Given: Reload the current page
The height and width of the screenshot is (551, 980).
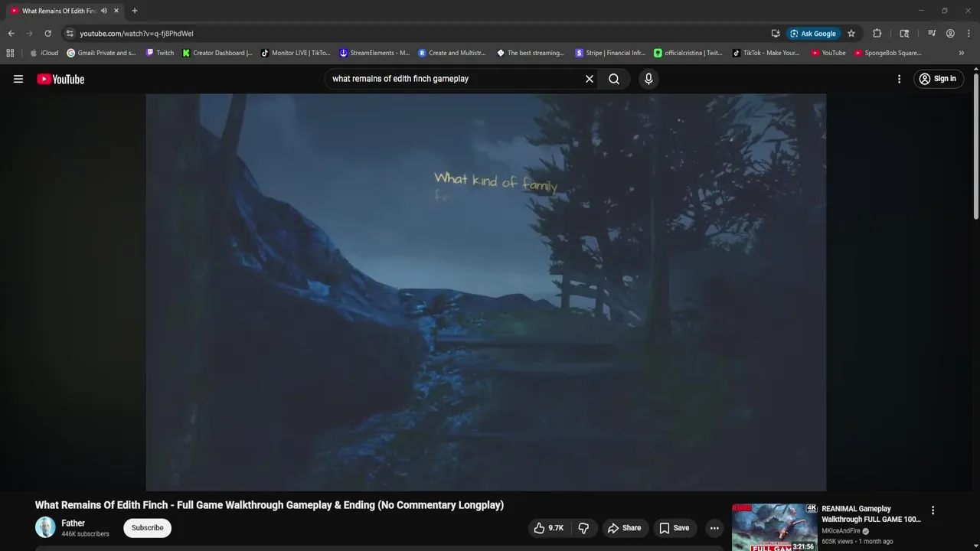Looking at the screenshot, I should [x=47, y=34].
